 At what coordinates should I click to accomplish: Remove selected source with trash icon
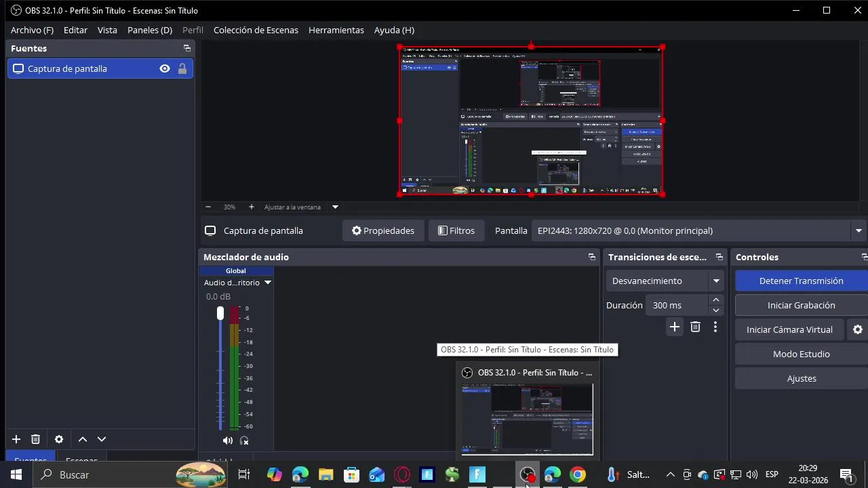pyautogui.click(x=36, y=439)
